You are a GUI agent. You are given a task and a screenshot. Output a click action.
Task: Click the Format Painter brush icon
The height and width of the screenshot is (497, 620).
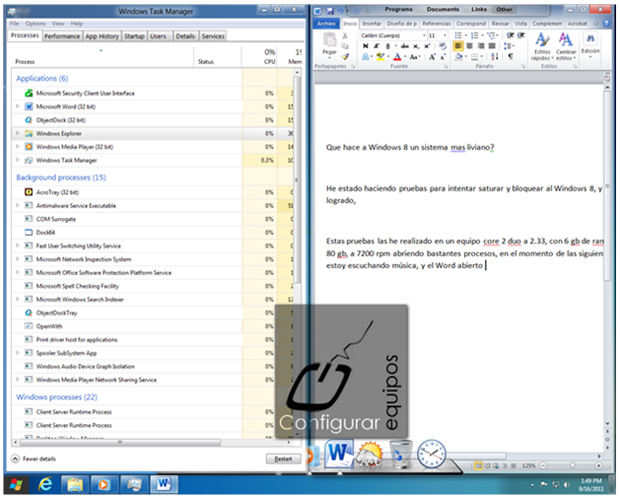pos(345,57)
